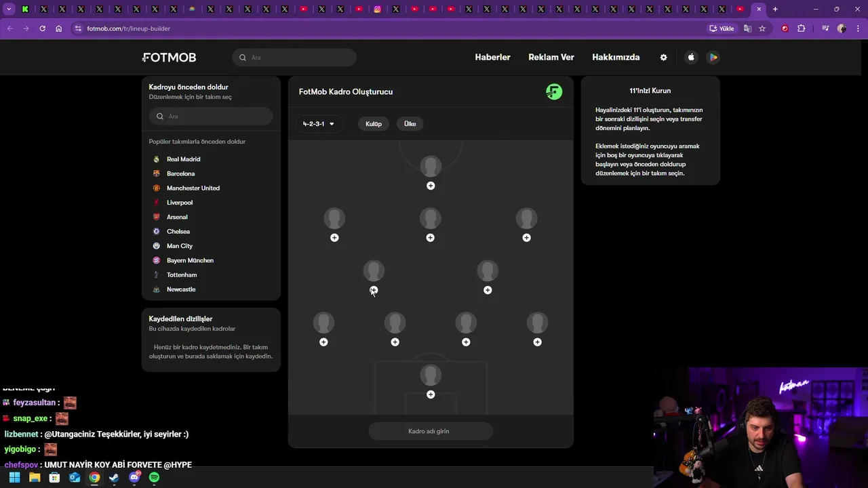This screenshot has height=488, width=868.
Task: Add player to left attacking midfielder slot
Action: tap(334, 238)
